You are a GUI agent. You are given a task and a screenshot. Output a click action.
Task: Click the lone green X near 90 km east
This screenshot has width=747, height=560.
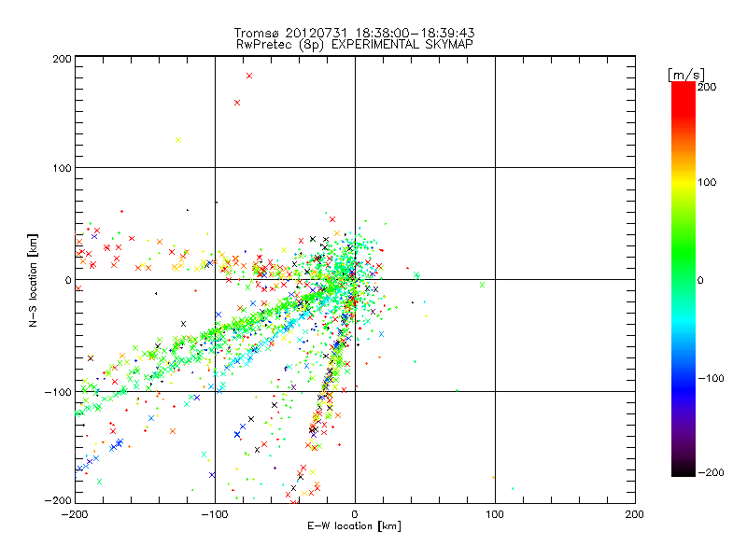click(482, 285)
